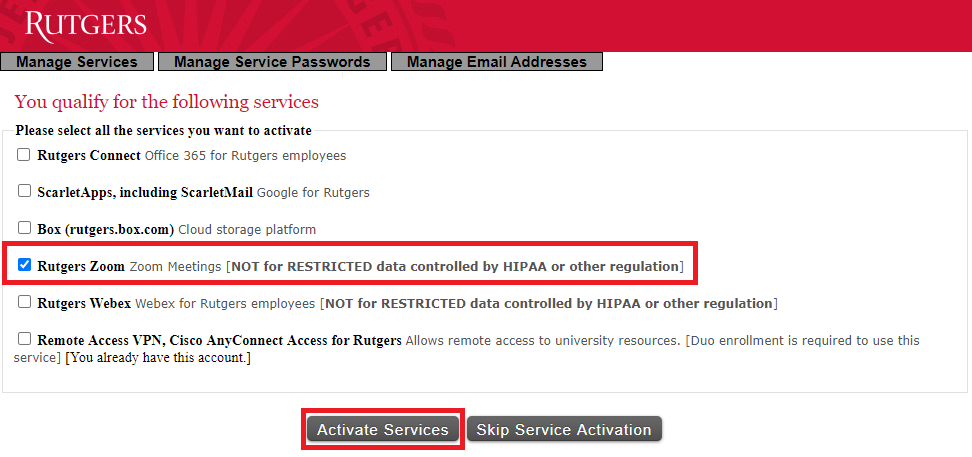Toggle the Remote Access VPN checkbox
Image resolution: width=972 pixels, height=457 pixels.
pos(24,339)
